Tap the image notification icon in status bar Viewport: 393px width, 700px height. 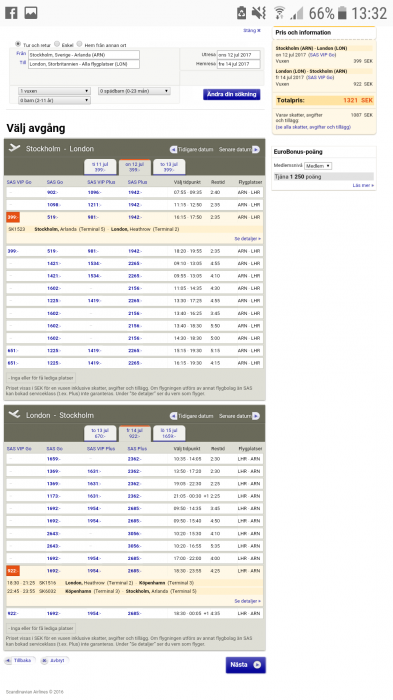[31, 12]
